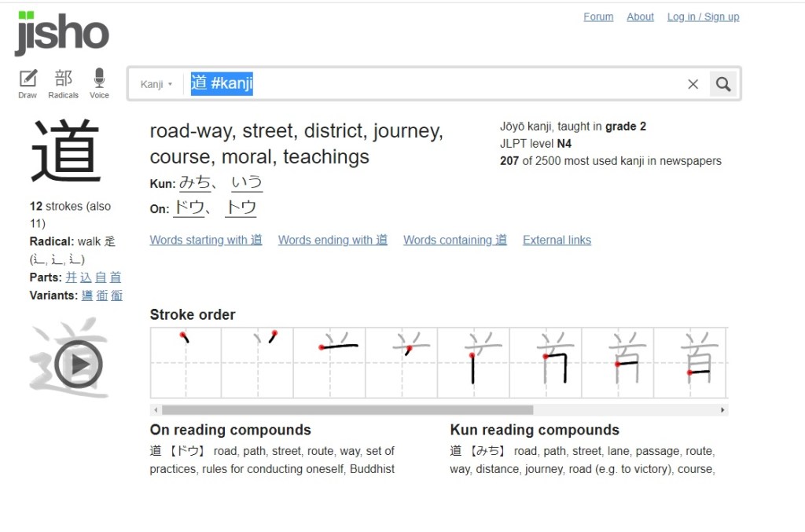This screenshot has height=532, width=805.
Task: Expand the Kanji search filter dropdown
Action: (156, 84)
